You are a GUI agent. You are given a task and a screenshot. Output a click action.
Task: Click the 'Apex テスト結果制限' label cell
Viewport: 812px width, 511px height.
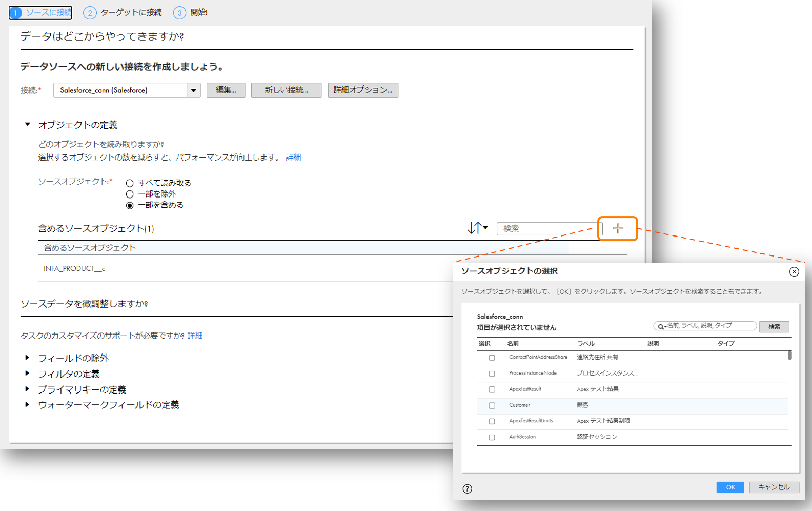click(603, 421)
